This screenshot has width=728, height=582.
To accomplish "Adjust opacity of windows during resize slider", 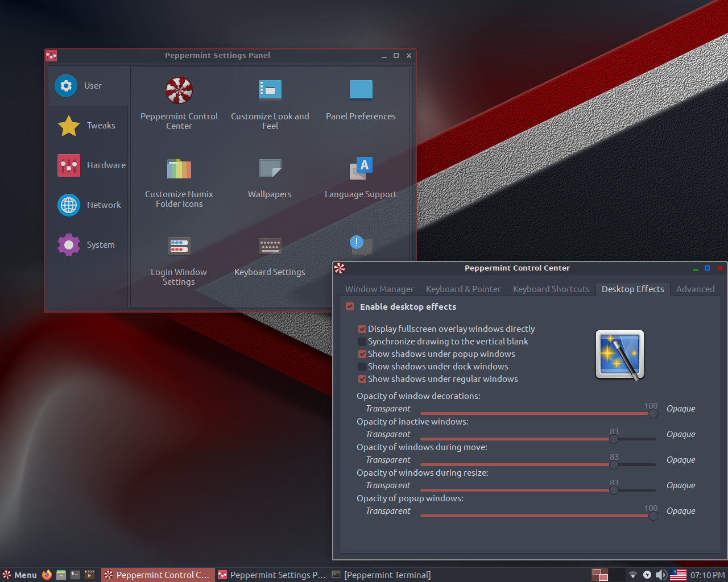I will pos(537,490).
